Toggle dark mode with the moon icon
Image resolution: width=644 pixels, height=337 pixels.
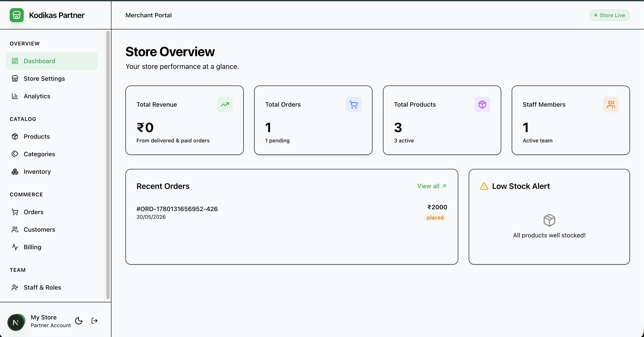click(x=79, y=321)
